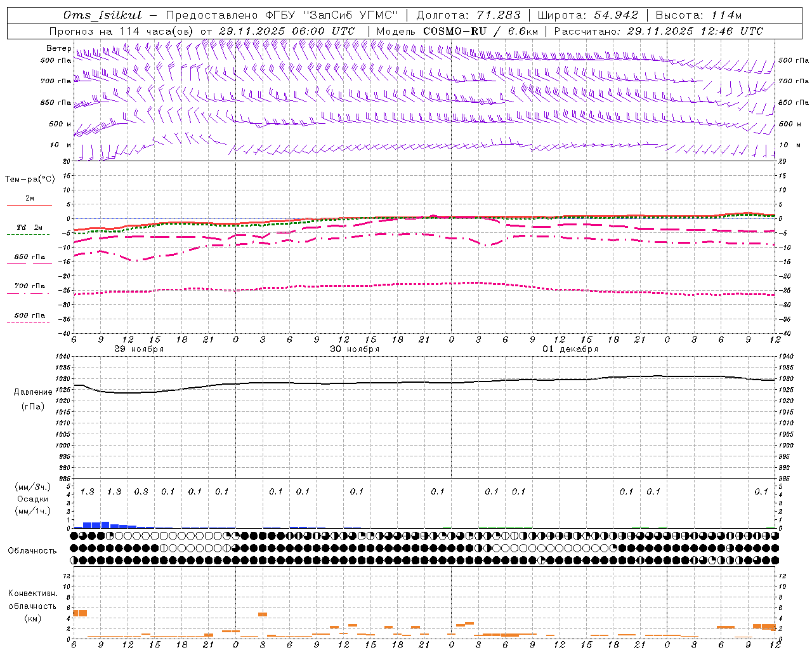Click the Ветер wind panel label
Screen dimensions: 812x650
coord(58,48)
